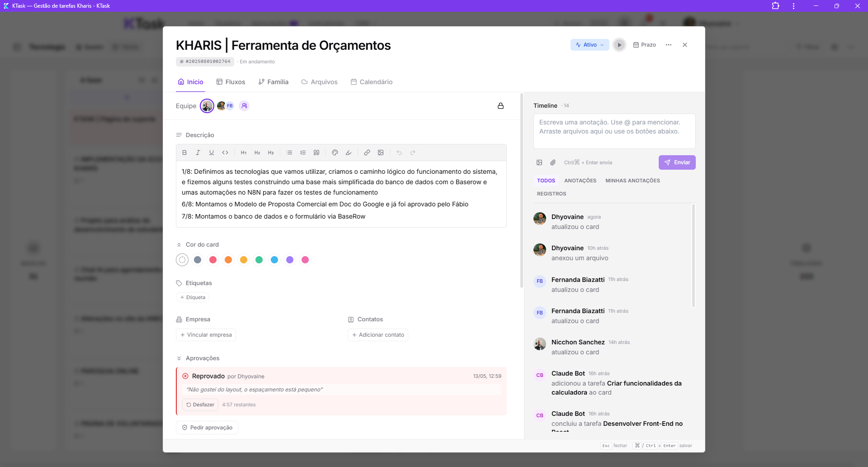Image resolution: width=868 pixels, height=467 pixels.
Task: Select the red card color
Action: pyautogui.click(x=213, y=260)
